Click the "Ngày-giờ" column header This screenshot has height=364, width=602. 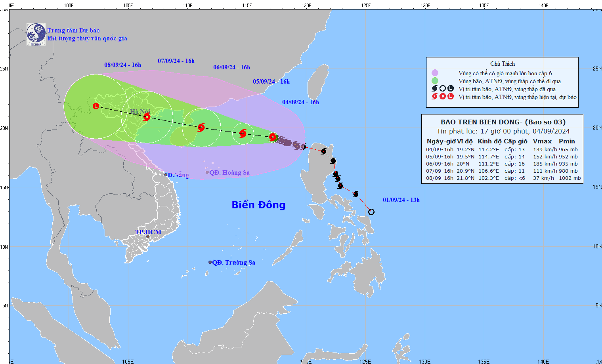tap(441, 141)
